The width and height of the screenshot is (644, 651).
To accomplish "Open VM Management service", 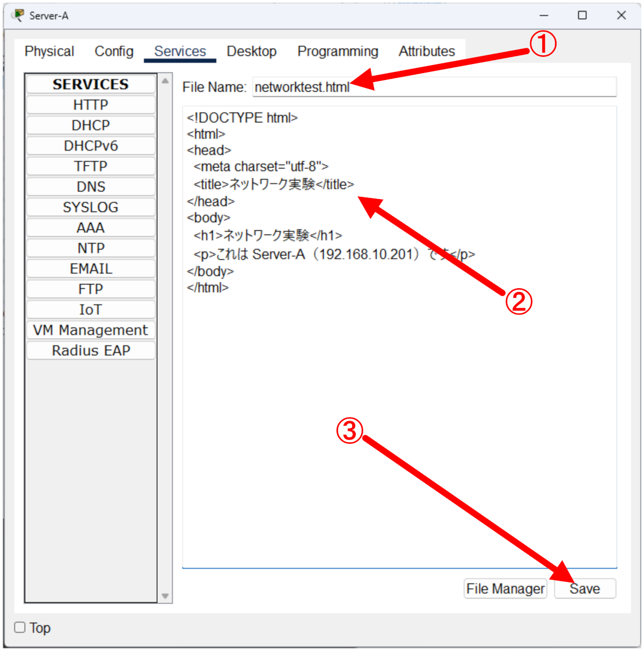I will [91, 330].
